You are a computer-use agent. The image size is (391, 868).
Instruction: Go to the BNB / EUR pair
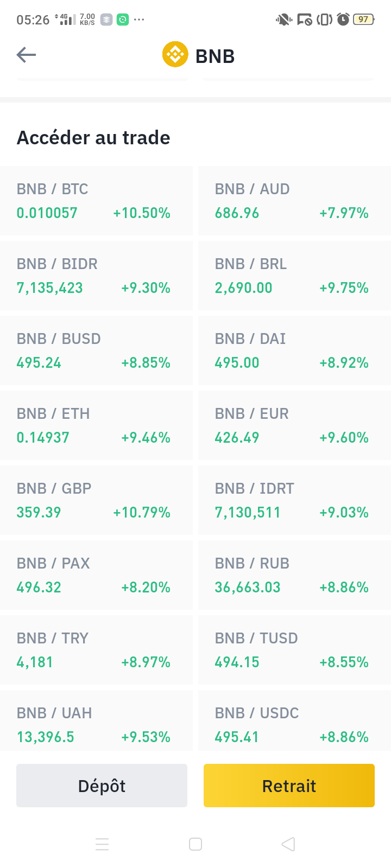[x=294, y=425]
